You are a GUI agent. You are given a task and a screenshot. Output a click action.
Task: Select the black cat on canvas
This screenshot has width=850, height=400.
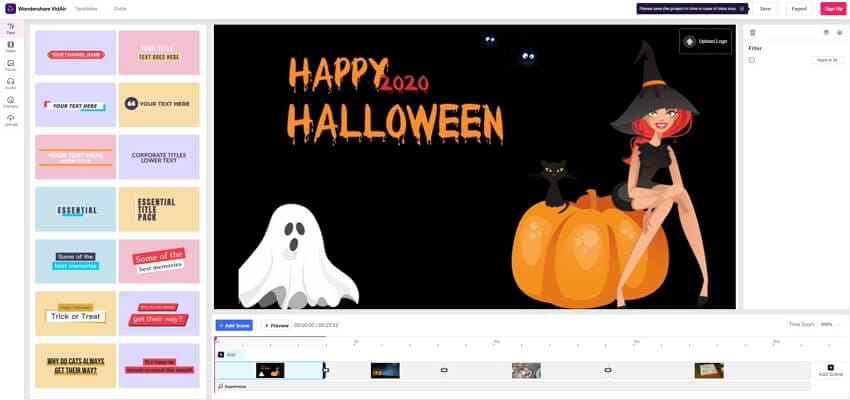554,186
